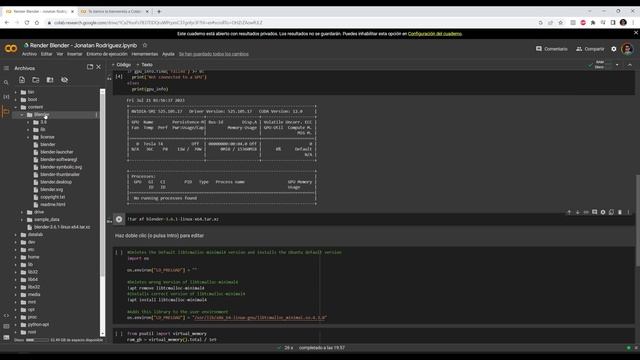Mount Google Drive icon in Archivos panel
The height and width of the screenshot is (360, 640).
(50, 80)
